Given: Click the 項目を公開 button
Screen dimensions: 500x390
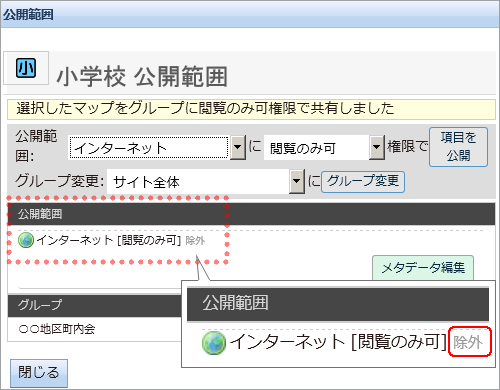Looking at the screenshot, I should (x=458, y=147).
